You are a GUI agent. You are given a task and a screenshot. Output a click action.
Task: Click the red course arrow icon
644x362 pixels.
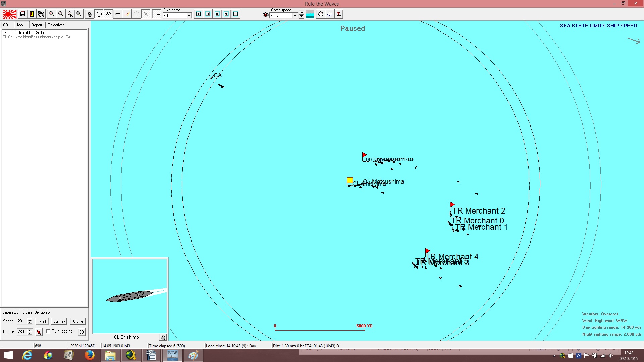click(39, 332)
